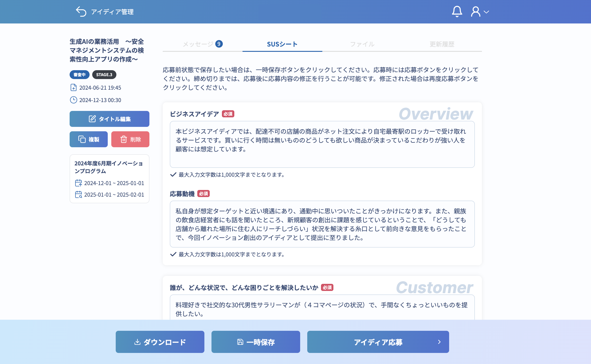
Task: Click the 複製 duplicate button
Action: click(x=88, y=139)
